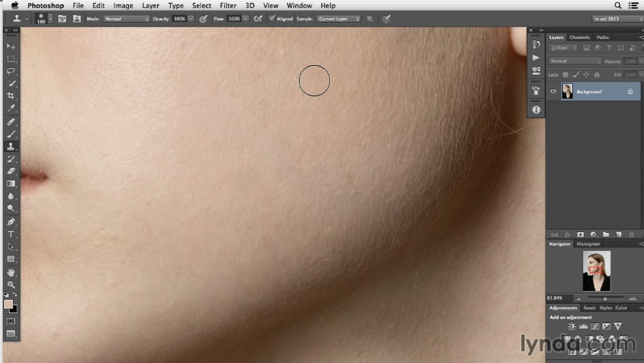Switch to the Histogram tab
Viewport: 644px width, 363px height.
(588, 244)
